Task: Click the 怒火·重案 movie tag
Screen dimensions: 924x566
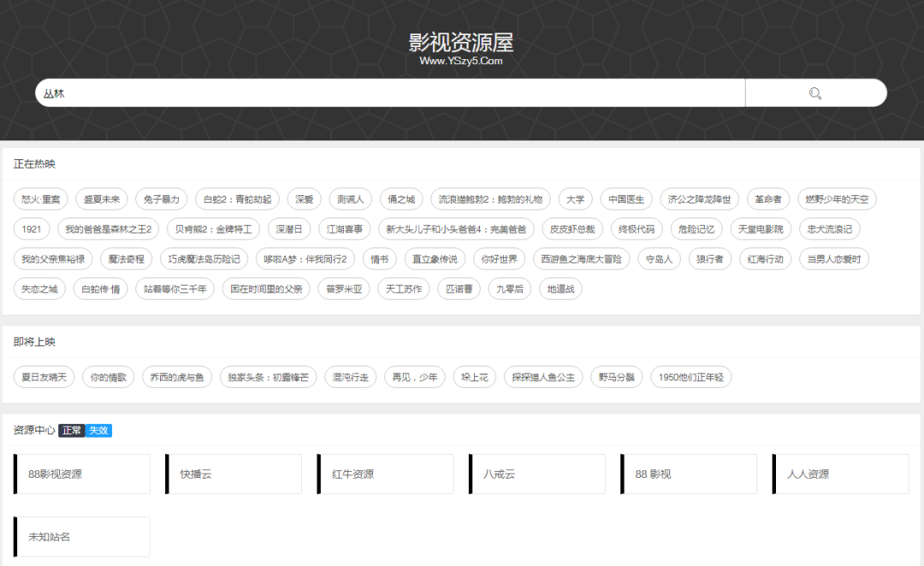Action: pos(41,200)
